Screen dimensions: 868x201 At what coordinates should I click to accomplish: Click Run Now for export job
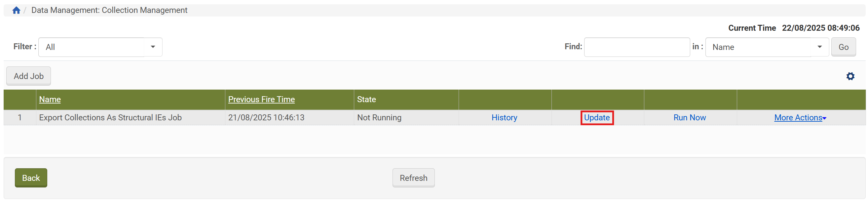coord(690,118)
